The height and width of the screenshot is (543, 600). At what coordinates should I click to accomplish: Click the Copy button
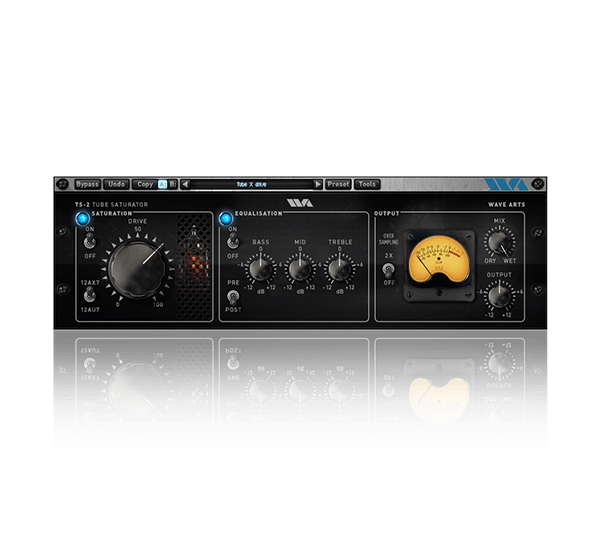click(x=145, y=184)
